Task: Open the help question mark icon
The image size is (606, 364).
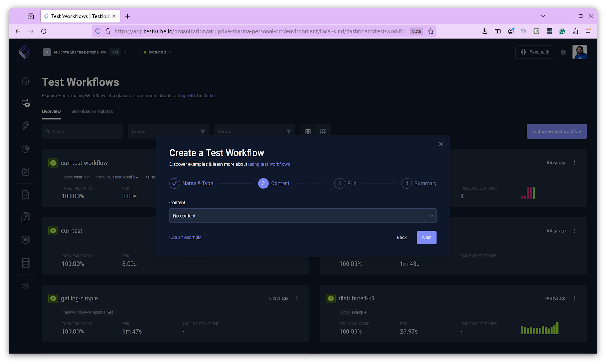Action: (x=563, y=52)
